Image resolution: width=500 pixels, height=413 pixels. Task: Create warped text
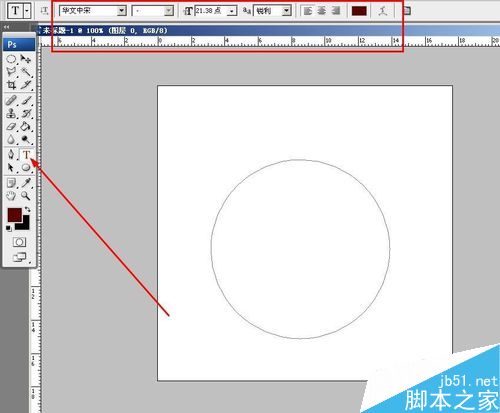[x=383, y=11]
